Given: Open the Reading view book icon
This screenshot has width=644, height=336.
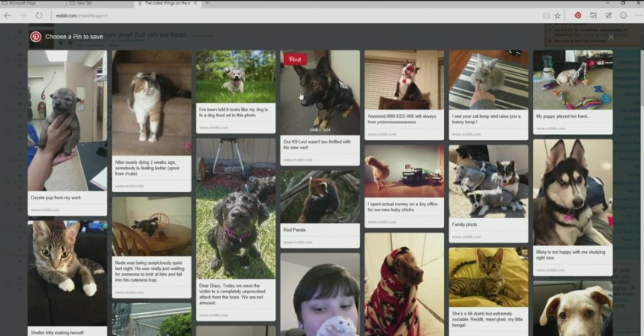Looking at the screenshot, I should click(x=545, y=15).
